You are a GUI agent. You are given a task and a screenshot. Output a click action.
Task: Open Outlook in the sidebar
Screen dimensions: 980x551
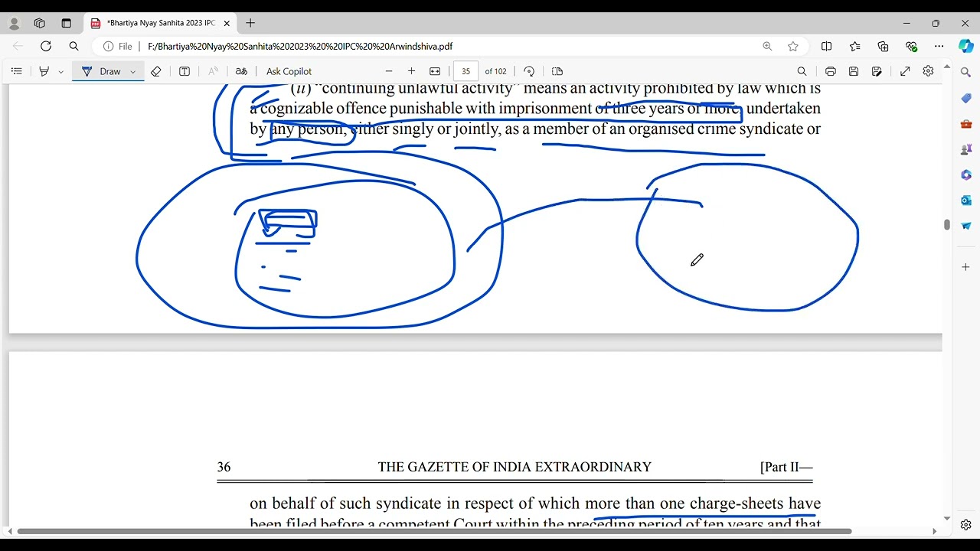[x=966, y=201]
